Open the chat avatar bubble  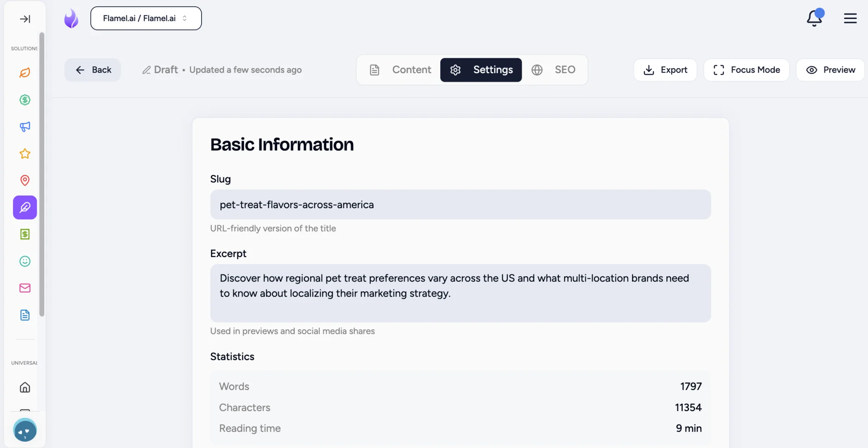pos(25,430)
